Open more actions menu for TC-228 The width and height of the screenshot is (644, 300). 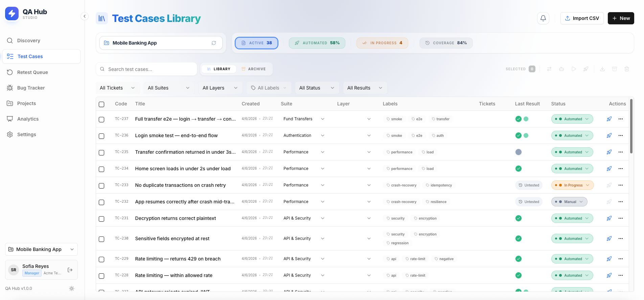tap(621, 275)
